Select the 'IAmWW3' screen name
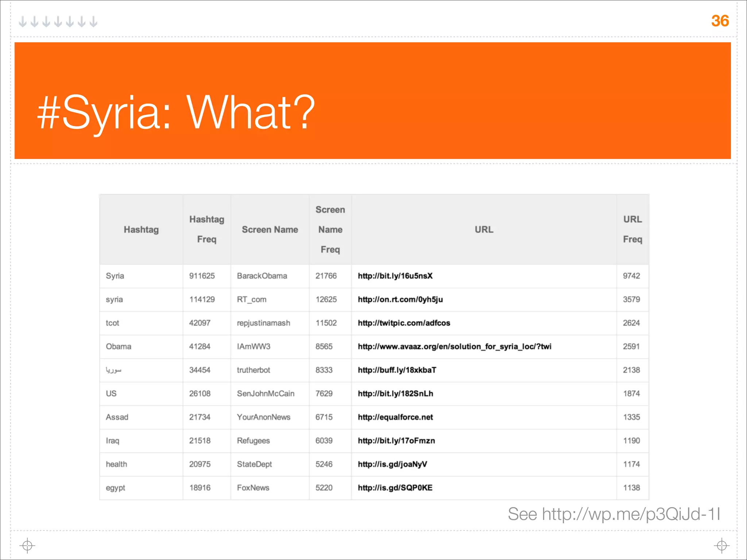The image size is (747, 560). (x=253, y=346)
